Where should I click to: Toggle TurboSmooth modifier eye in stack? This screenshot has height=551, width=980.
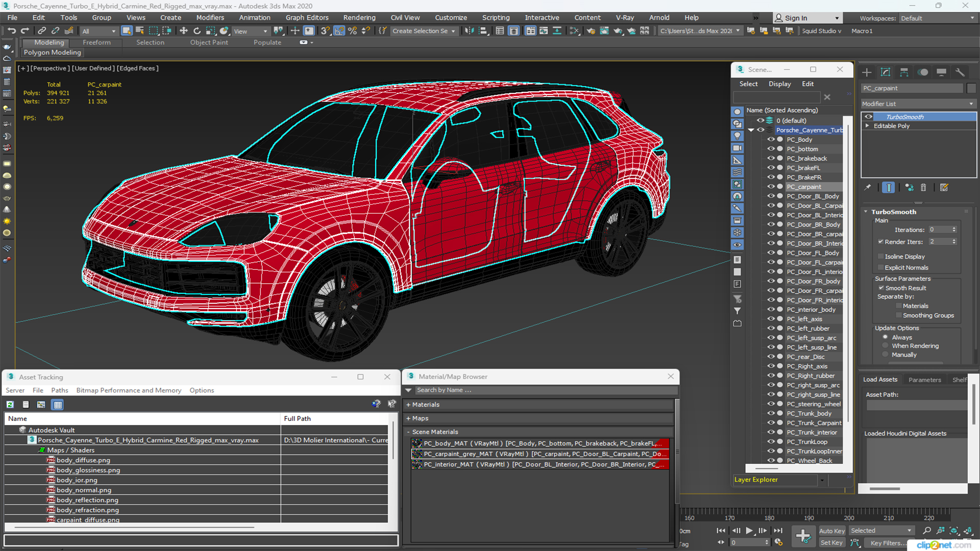(x=868, y=117)
